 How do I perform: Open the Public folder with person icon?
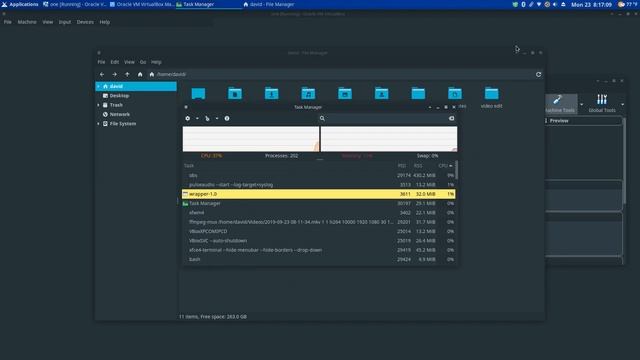[x=382, y=93]
